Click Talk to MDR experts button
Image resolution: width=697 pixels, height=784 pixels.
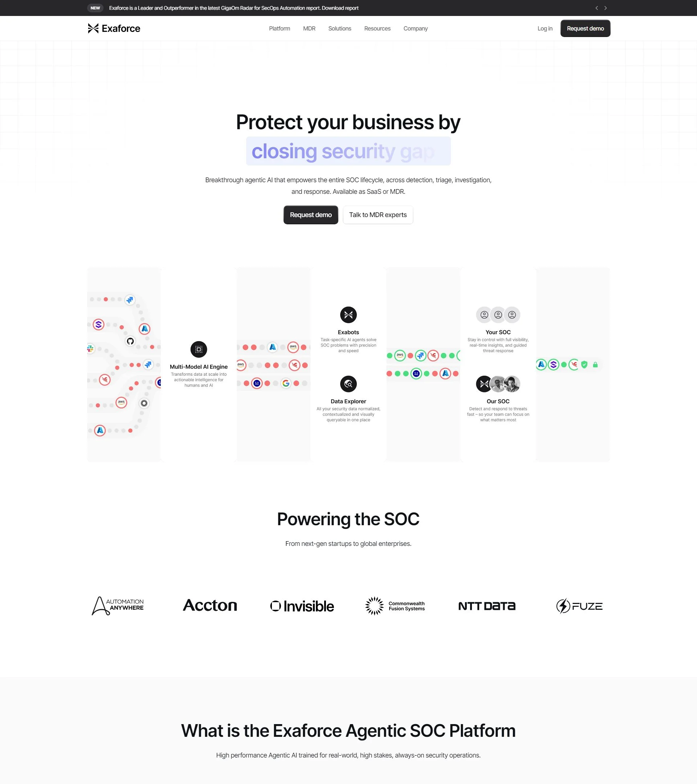[x=378, y=215]
